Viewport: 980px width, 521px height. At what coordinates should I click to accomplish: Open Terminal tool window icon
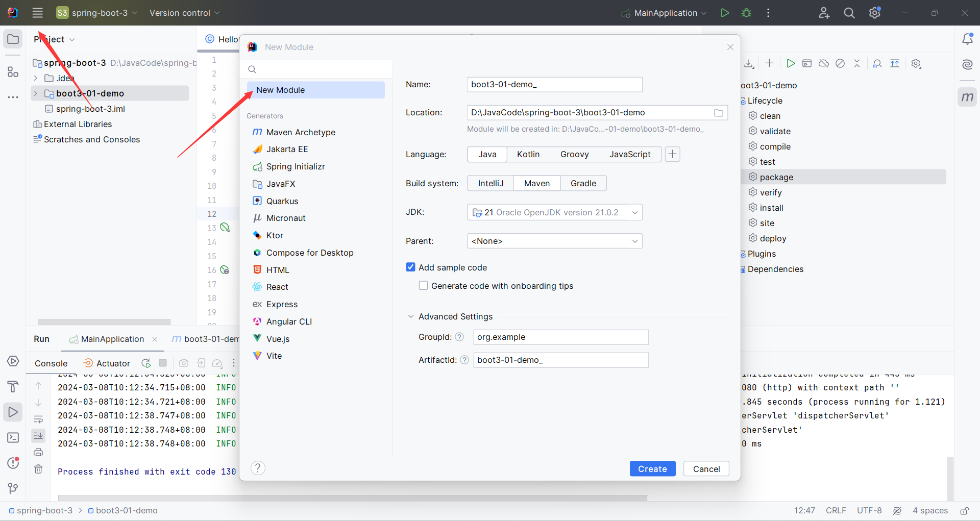coord(13,438)
